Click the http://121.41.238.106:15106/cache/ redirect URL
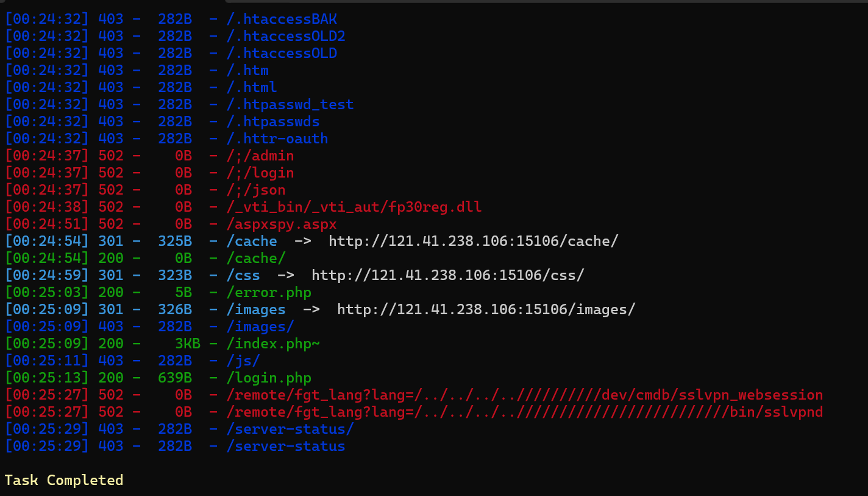The height and width of the screenshot is (496, 868). pyautogui.click(x=474, y=241)
